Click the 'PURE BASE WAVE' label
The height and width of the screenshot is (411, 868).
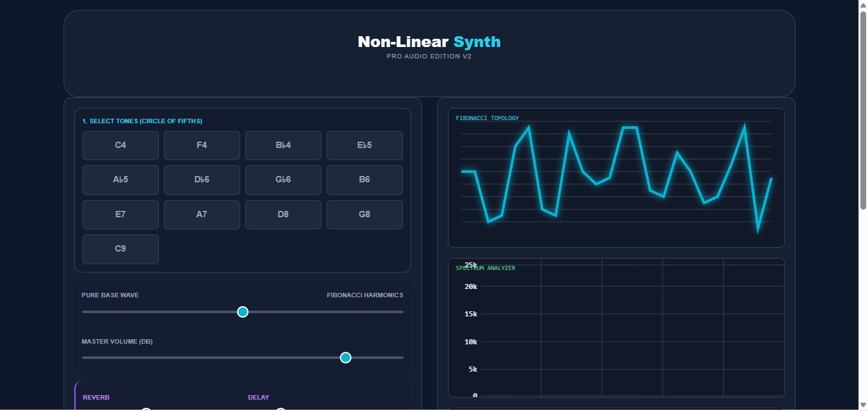110,295
